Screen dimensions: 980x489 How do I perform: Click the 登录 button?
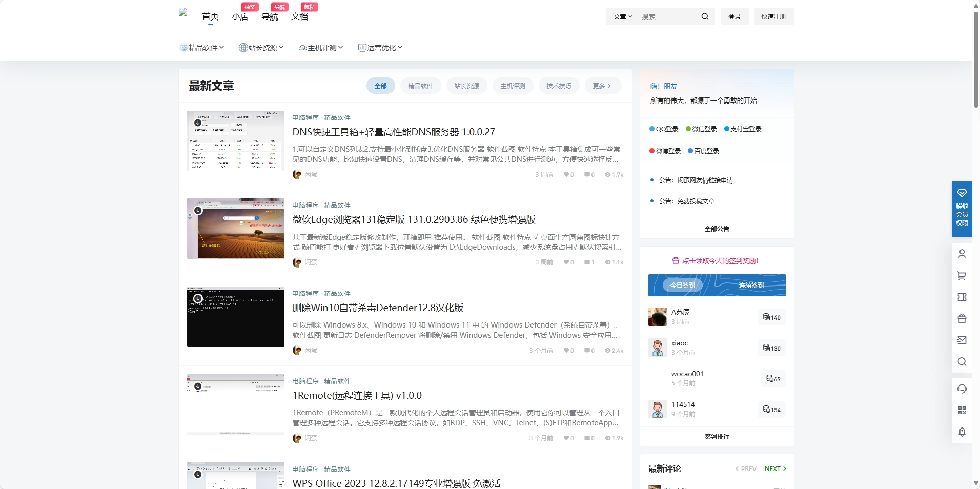(x=734, y=16)
